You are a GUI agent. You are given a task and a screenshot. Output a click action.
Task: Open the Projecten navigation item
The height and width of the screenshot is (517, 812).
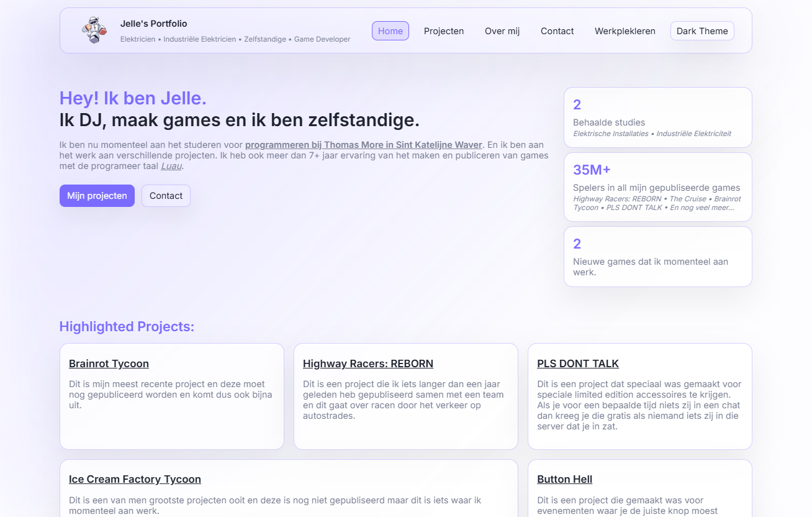click(x=444, y=30)
